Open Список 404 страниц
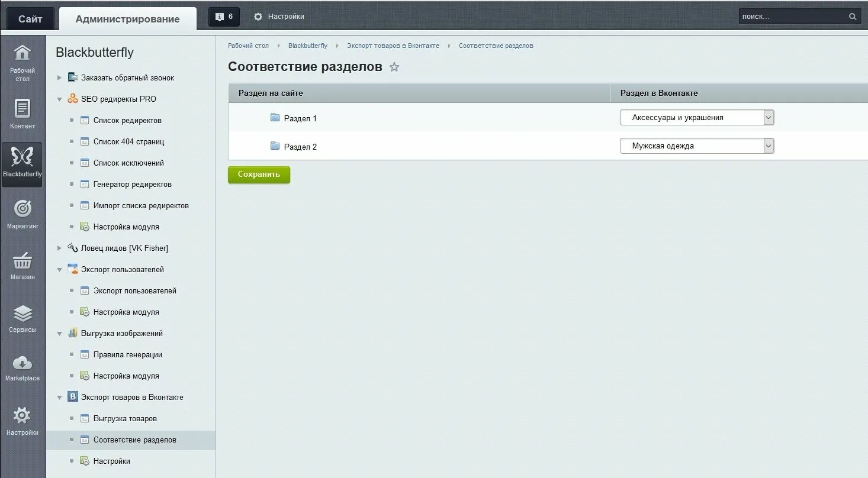Image resolution: width=868 pixels, height=478 pixels. (129, 141)
